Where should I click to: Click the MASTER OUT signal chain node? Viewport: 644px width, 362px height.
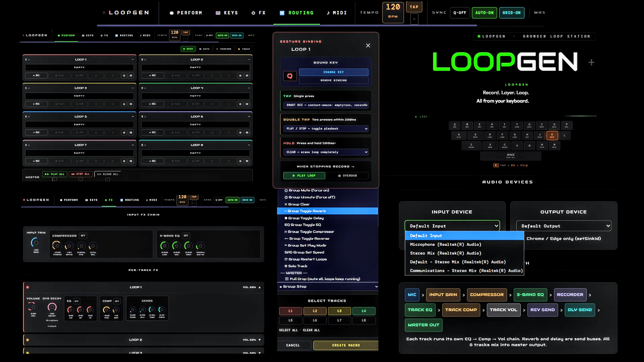[423, 325]
